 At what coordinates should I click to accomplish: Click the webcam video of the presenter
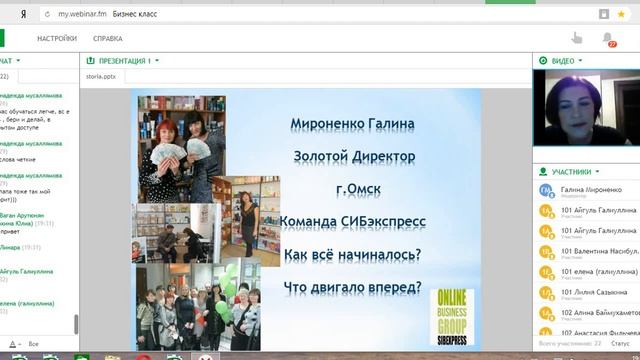click(587, 107)
